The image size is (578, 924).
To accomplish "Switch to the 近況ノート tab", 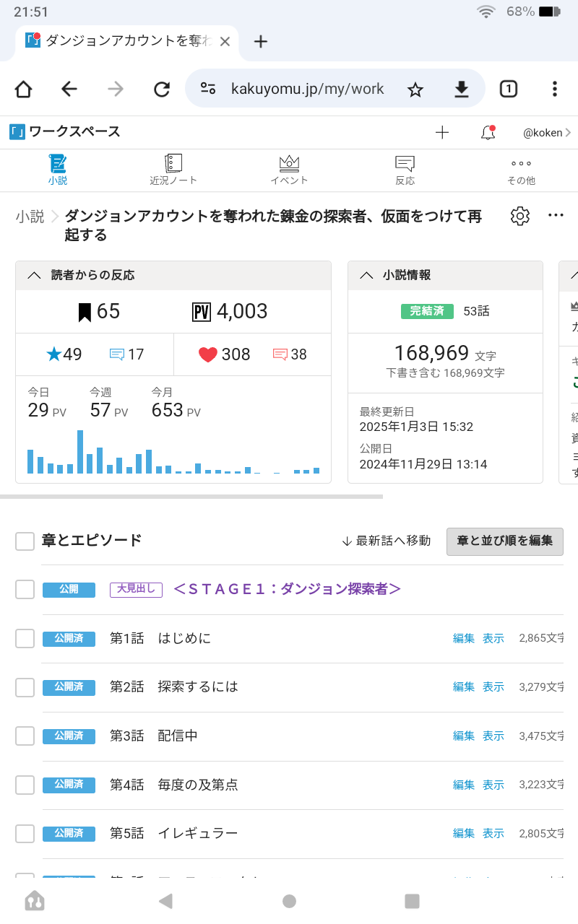I will 173,170.
